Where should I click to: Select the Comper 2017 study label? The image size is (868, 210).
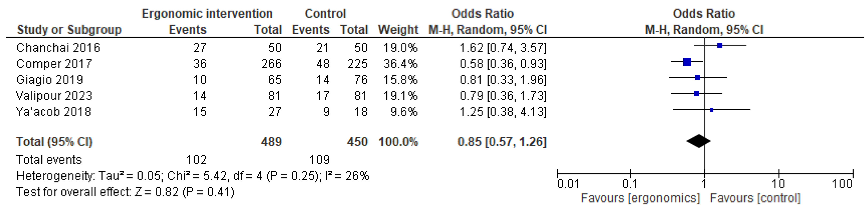pos(54,64)
